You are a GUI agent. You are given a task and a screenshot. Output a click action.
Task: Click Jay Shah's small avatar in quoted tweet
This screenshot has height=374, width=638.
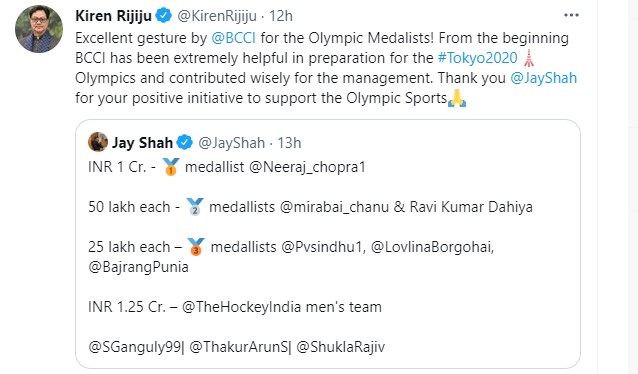(98, 142)
